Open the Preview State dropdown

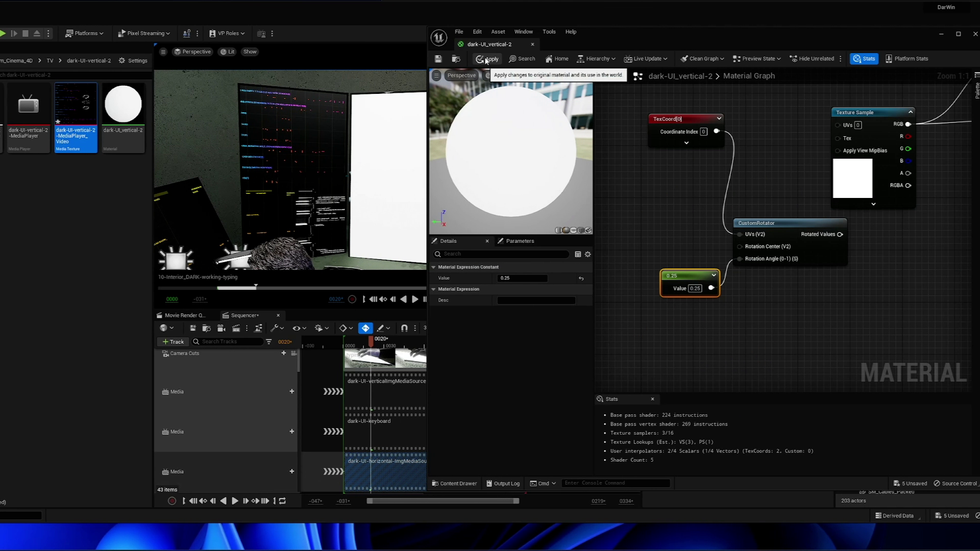757,59
